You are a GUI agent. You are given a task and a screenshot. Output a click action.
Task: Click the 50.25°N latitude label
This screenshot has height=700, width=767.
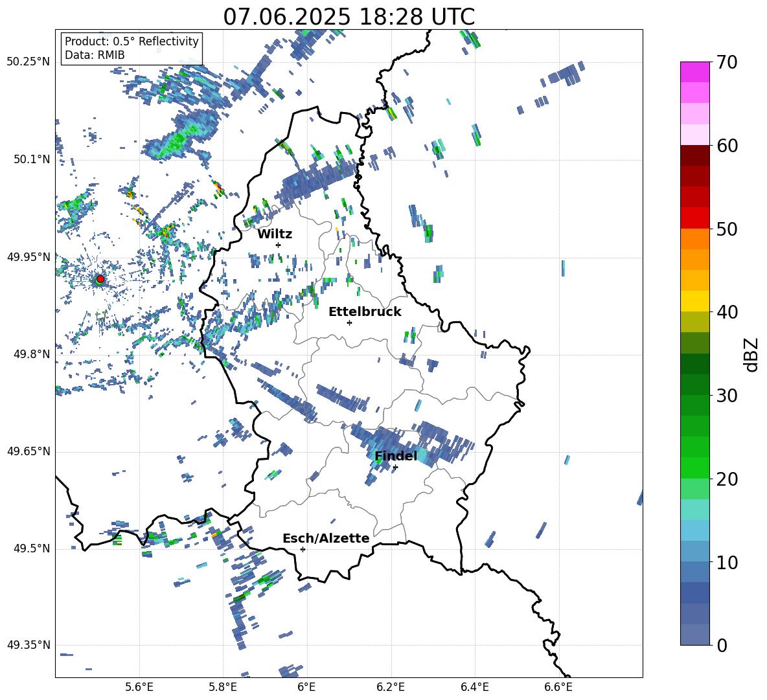(x=29, y=62)
